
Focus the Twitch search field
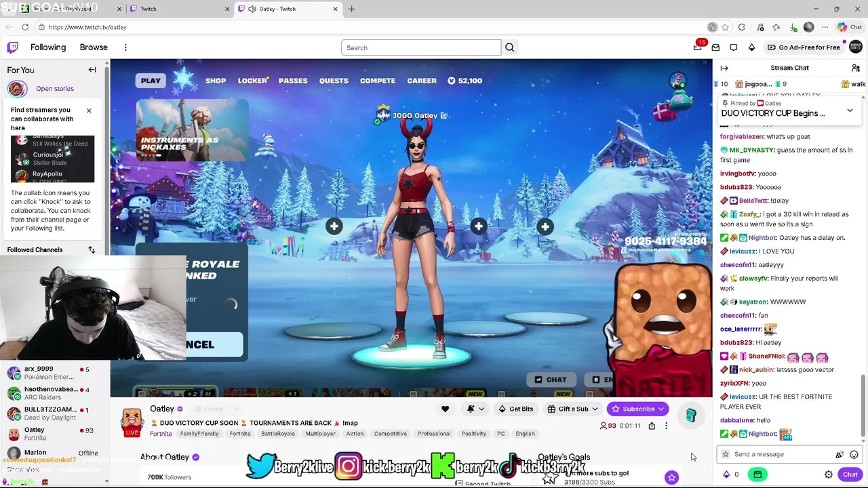pyautogui.click(x=421, y=47)
